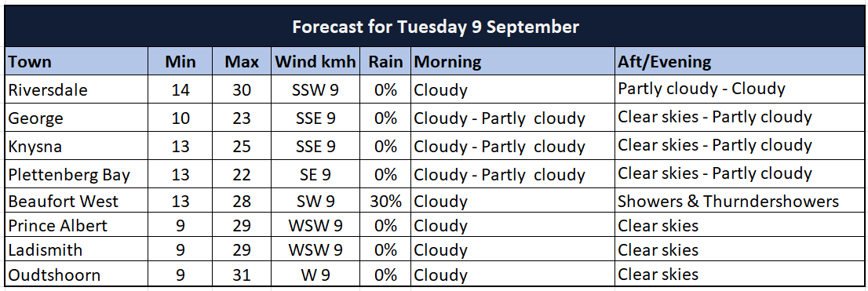Click Oudtshoorn max temperature 31
This screenshot has width=868, height=291.
click(x=242, y=274)
